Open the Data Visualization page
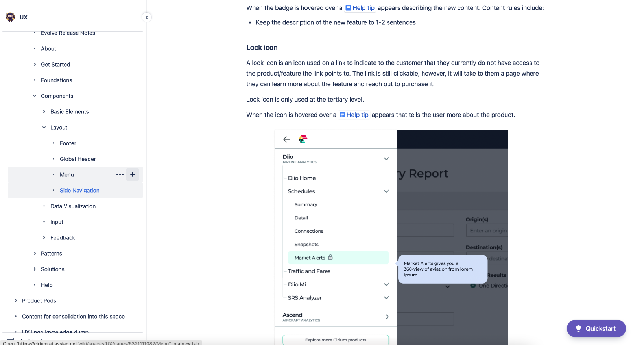 coord(73,206)
